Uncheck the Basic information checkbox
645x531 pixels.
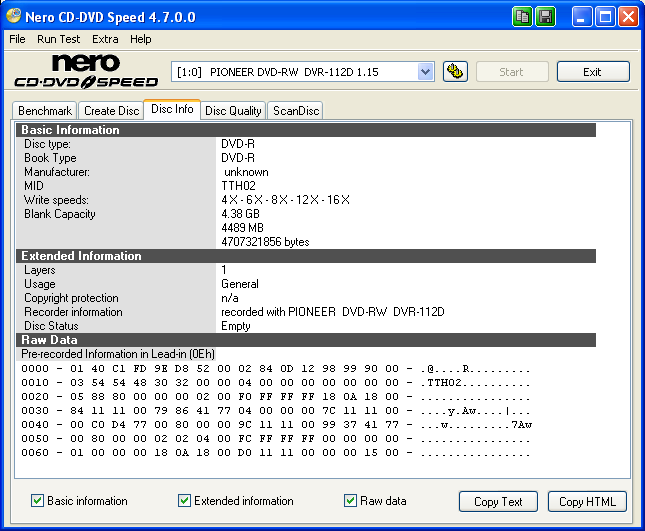[x=38, y=501]
